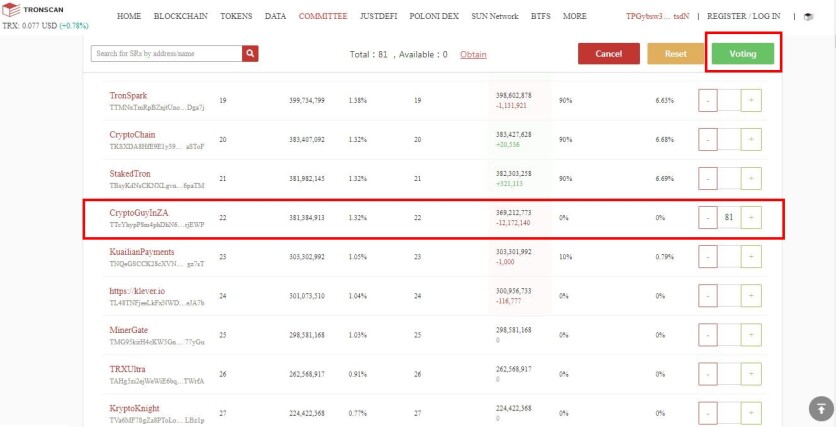
Task: Decrease votes for TRXUltra
Action: [708, 374]
